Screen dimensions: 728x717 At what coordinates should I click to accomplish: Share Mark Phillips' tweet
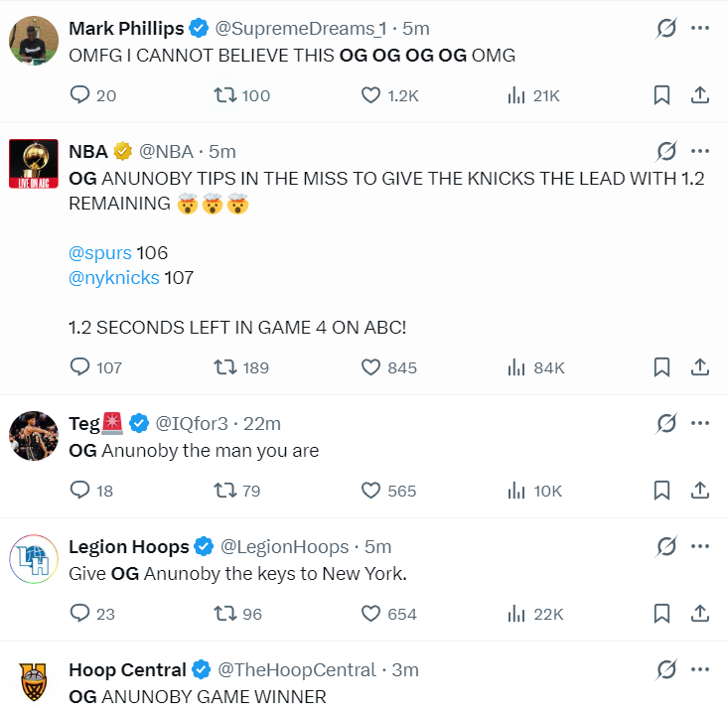tap(699, 95)
